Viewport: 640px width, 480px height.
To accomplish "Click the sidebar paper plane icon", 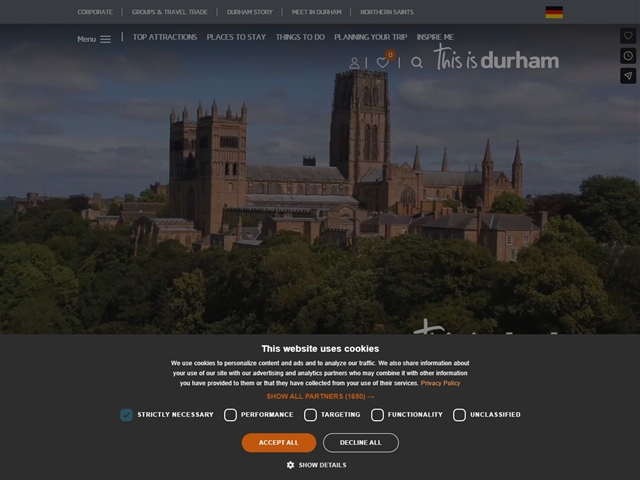I will click(x=628, y=76).
